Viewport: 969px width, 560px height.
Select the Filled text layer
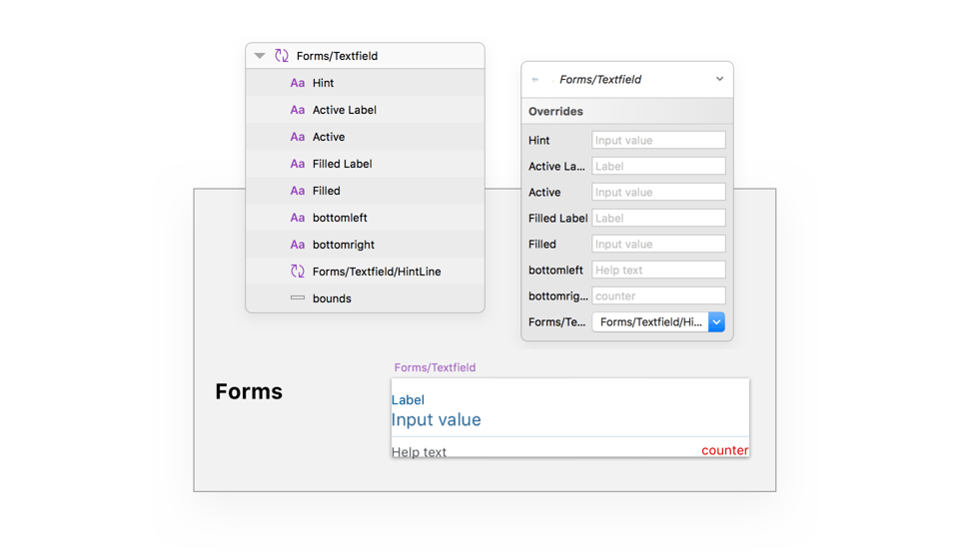pos(365,191)
